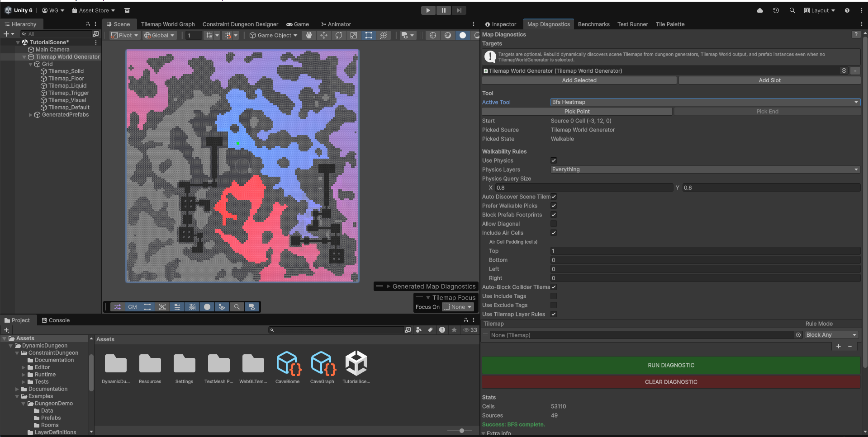This screenshot has width=868, height=437.
Task: Switch to Console tab
Action: 56,320
